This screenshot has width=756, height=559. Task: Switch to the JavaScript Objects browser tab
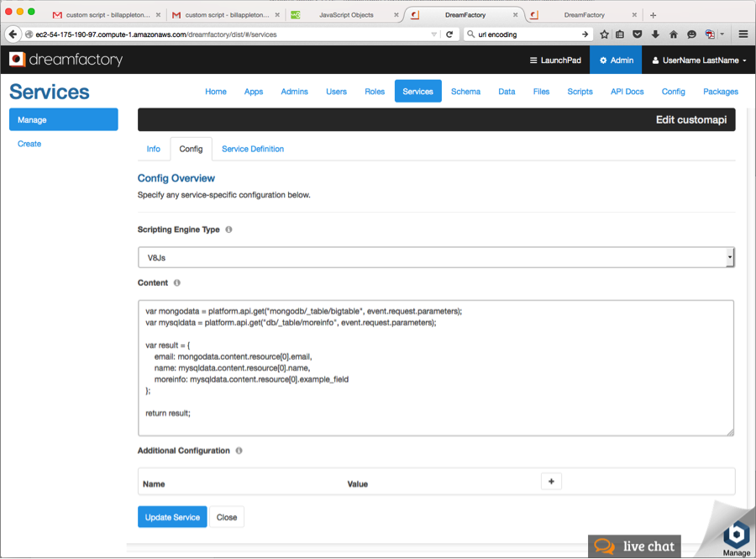(x=346, y=15)
